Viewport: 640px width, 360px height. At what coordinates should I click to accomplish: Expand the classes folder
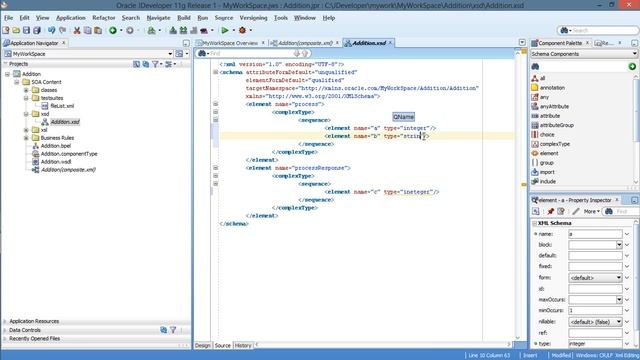pyautogui.click(x=26, y=90)
